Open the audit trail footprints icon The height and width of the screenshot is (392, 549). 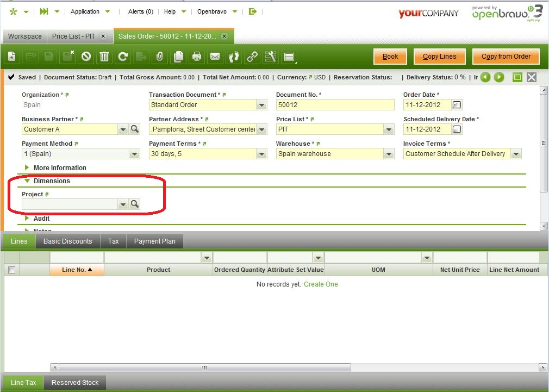(234, 57)
